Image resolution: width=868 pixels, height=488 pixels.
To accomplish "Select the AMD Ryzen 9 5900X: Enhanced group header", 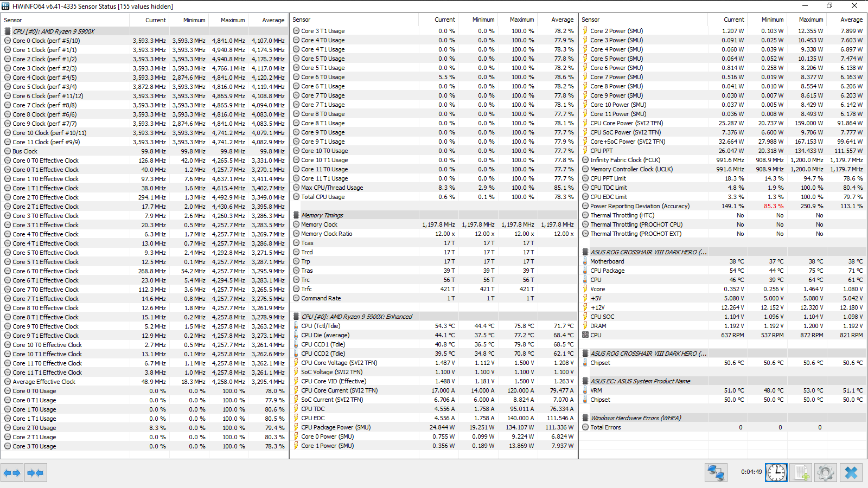I will [x=434, y=317].
